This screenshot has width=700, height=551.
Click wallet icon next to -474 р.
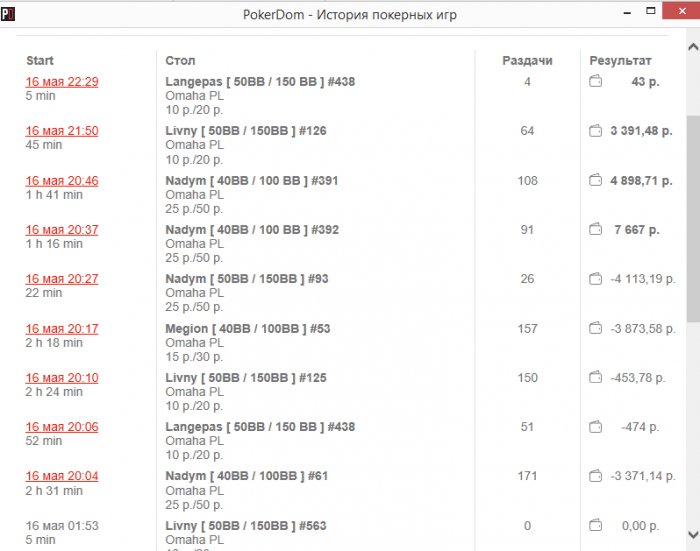point(596,427)
